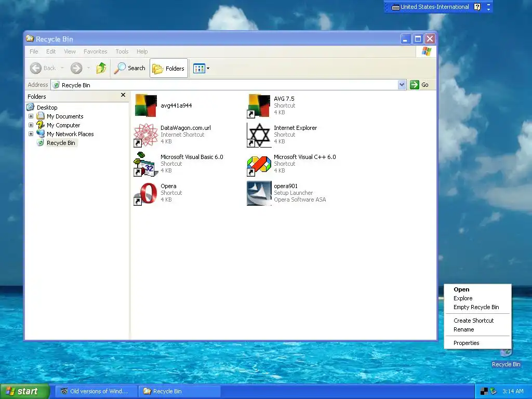Switch to Old versions of Windows taskbar item
Screen dimensions: 532x399
click(96, 391)
